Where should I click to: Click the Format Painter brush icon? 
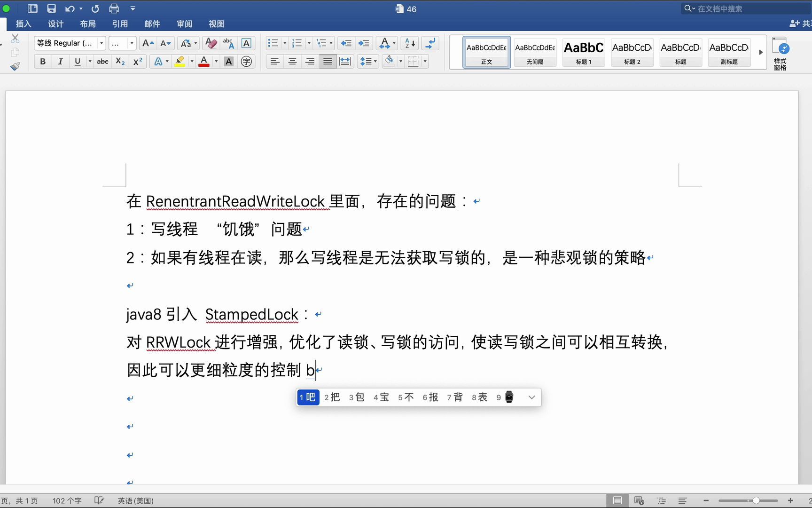[x=15, y=66]
